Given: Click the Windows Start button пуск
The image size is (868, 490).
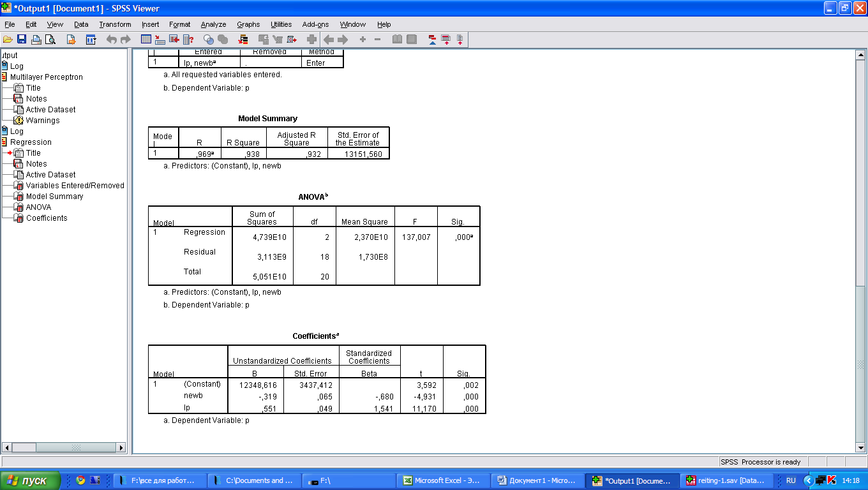Looking at the screenshot, I should (x=31, y=480).
